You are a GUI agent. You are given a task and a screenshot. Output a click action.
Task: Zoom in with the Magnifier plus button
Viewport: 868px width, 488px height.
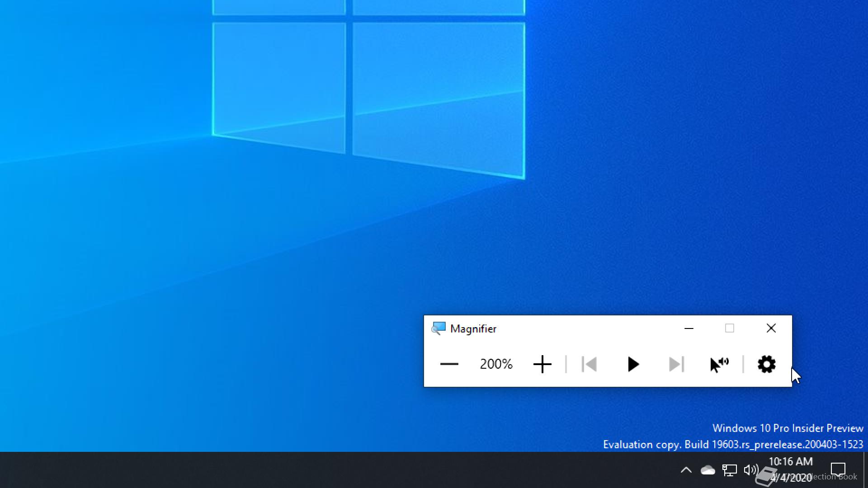pos(542,364)
